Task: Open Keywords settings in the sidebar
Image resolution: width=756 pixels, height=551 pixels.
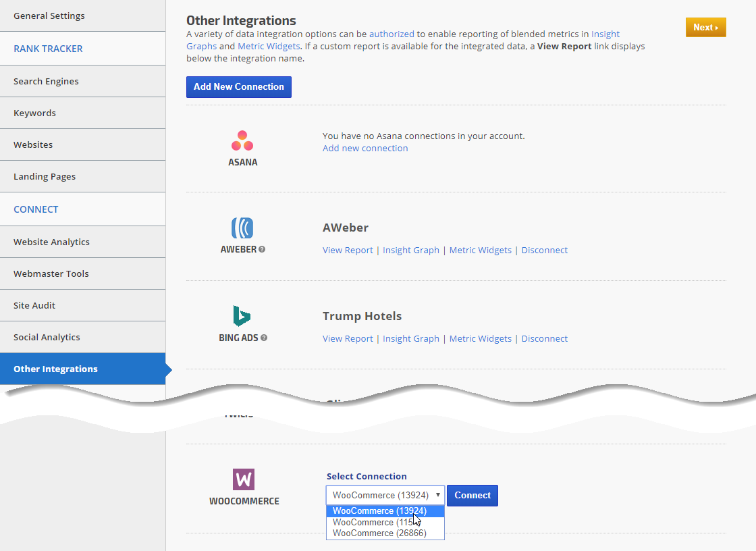Action: click(x=34, y=113)
